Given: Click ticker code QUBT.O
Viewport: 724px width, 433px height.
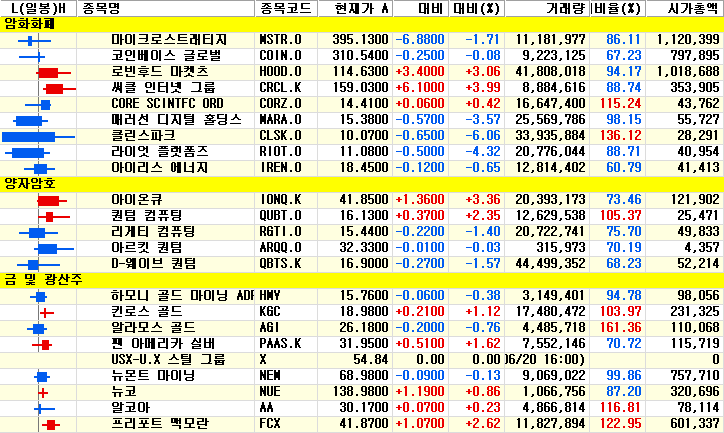Looking at the screenshot, I should coord(280,216).
